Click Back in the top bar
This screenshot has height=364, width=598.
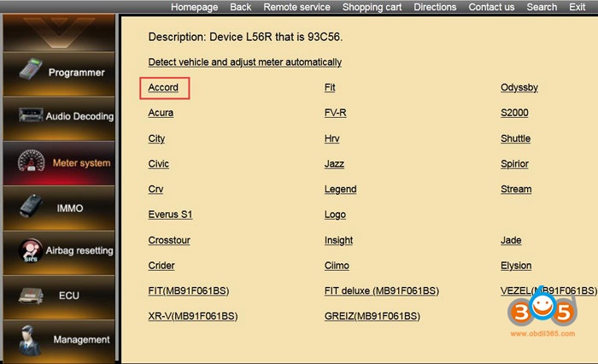pos(240,7)
